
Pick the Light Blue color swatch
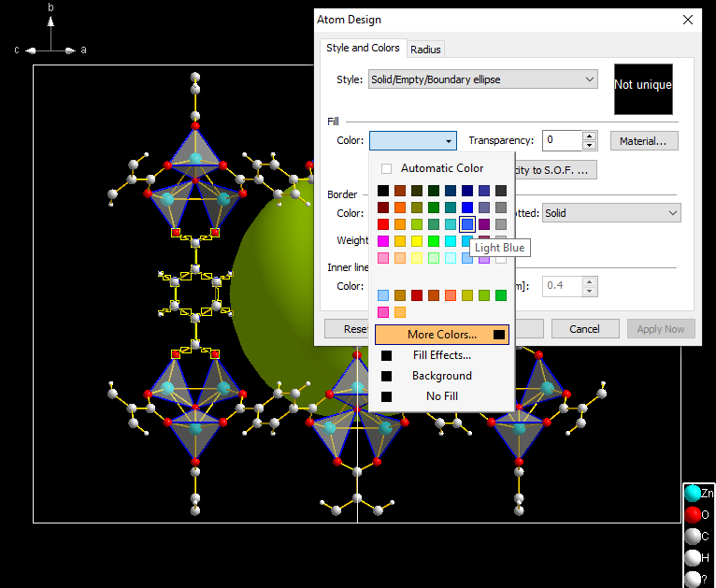point(467,224)
